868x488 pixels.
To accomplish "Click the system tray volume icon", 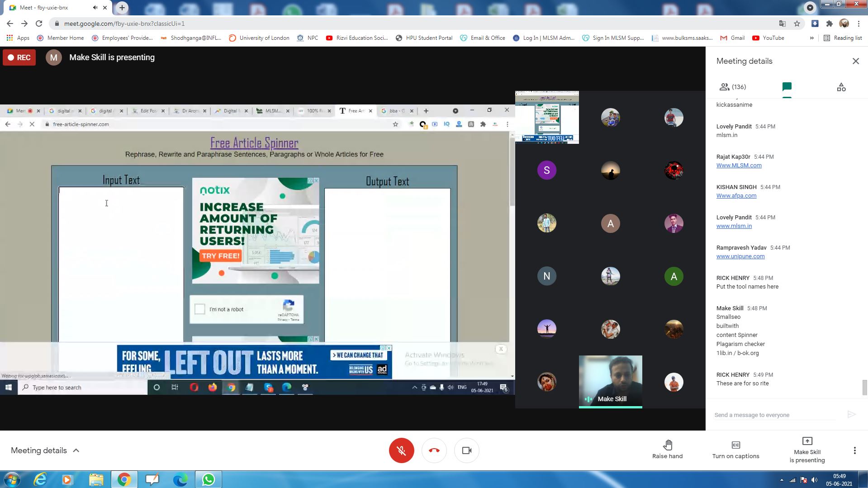I will pos(814,480).
